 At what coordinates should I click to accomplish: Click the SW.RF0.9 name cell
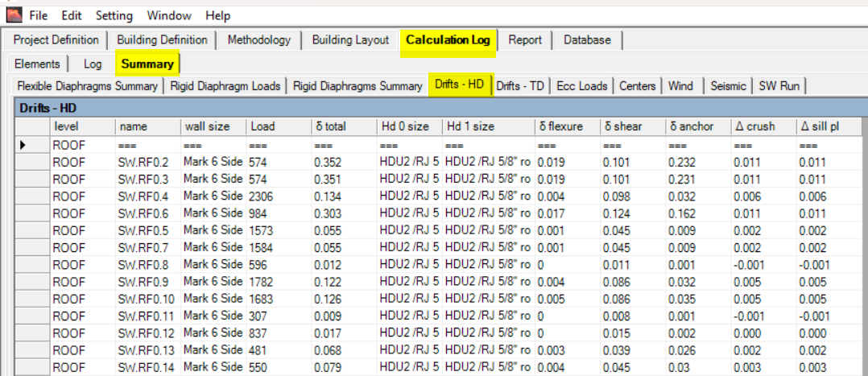coord(148,283)
